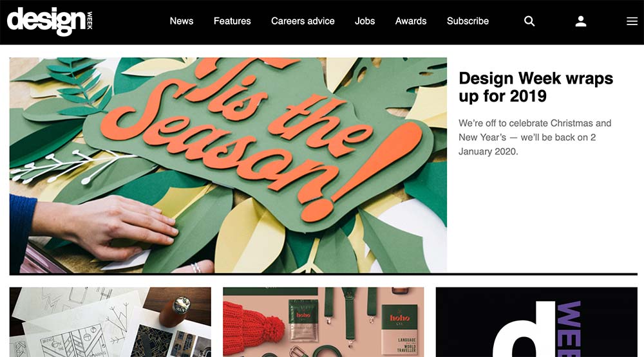The width and height of the screenshot is (644, 357).
Task: Open the black Design Week logo thumbnail
Action: (536, 322)
